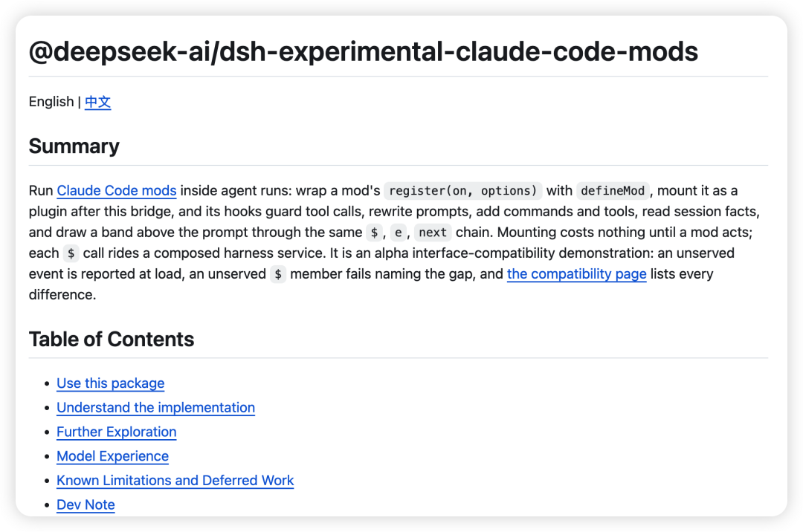This screenshot has height=532, width=803.
Task: Switch to the 中文 language version
Action: [x=98, y=102]
